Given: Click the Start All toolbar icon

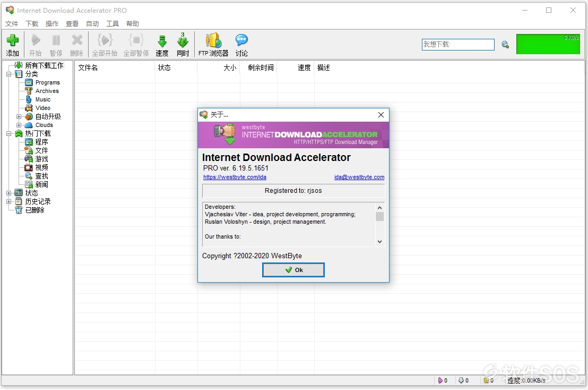Looking at the screenshot, I should point(105,40).
